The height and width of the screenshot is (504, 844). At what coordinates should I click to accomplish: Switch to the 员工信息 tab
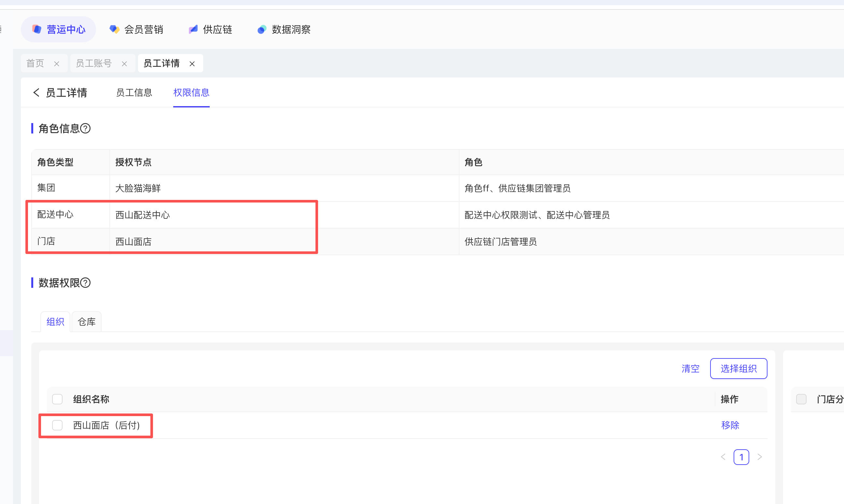click(134, 92)
